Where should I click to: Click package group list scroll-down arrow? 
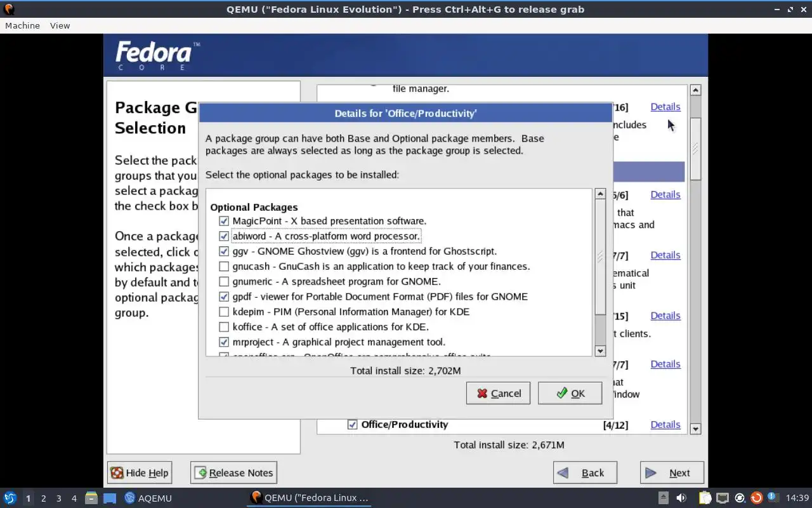coord(695,429)
